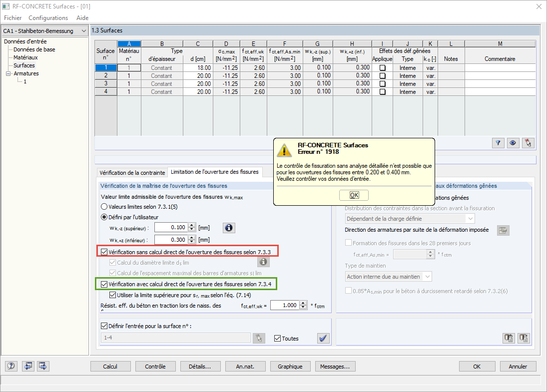Uncheck verification sans calcul direct 7.3.3
547x392 pixels.
click(104, 252)
